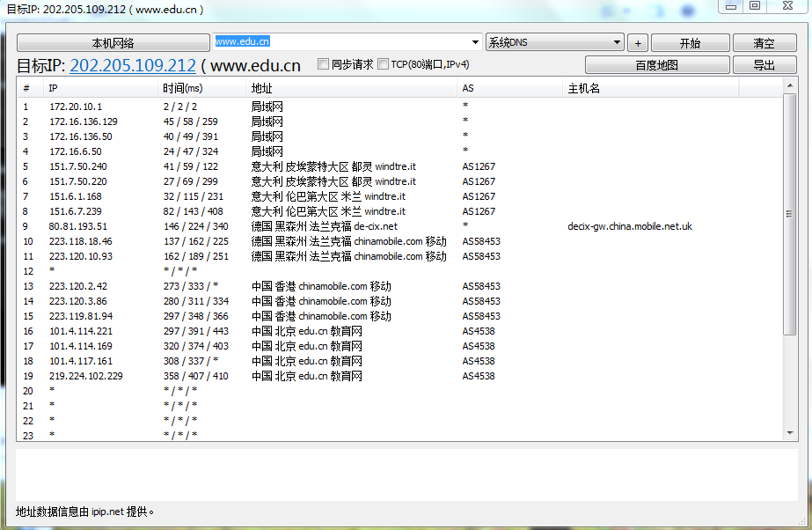Click the 清空 clear button
Viewport: 812px width, 530px height.
(764, 43)
